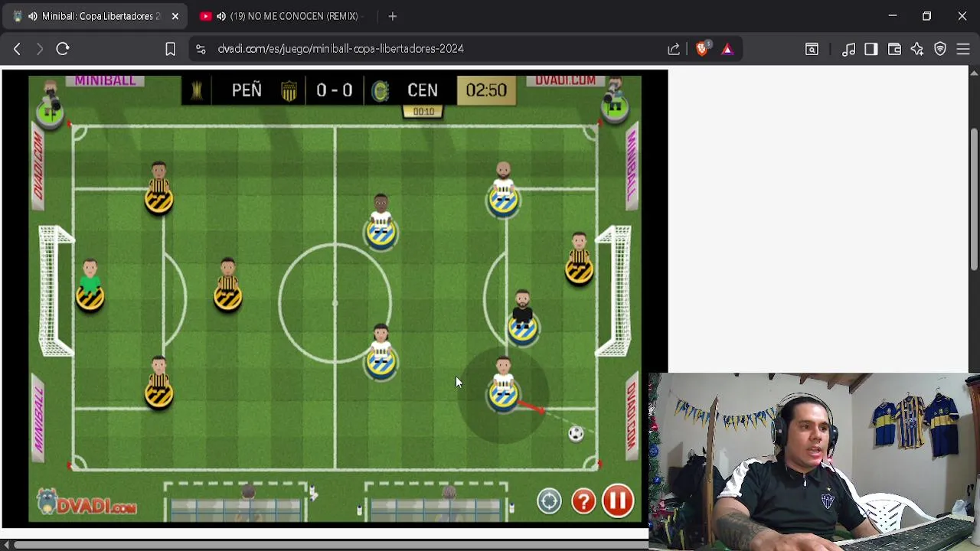980x551 pixels.
Task: Open the Brave Wallet icon
Action: (x=894, y=49)
